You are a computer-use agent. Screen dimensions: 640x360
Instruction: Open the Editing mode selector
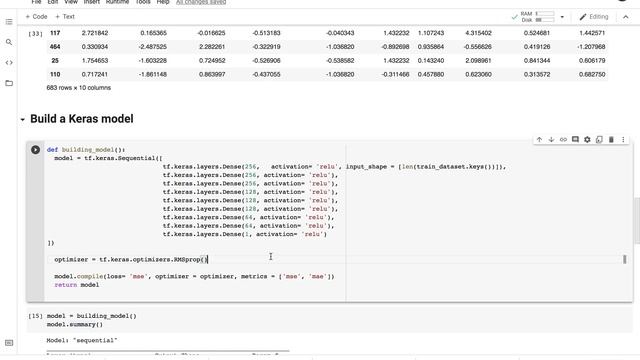pos(594,17)
